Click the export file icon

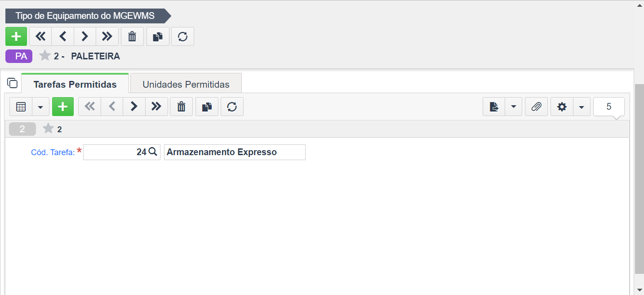(x=494, y=107)
